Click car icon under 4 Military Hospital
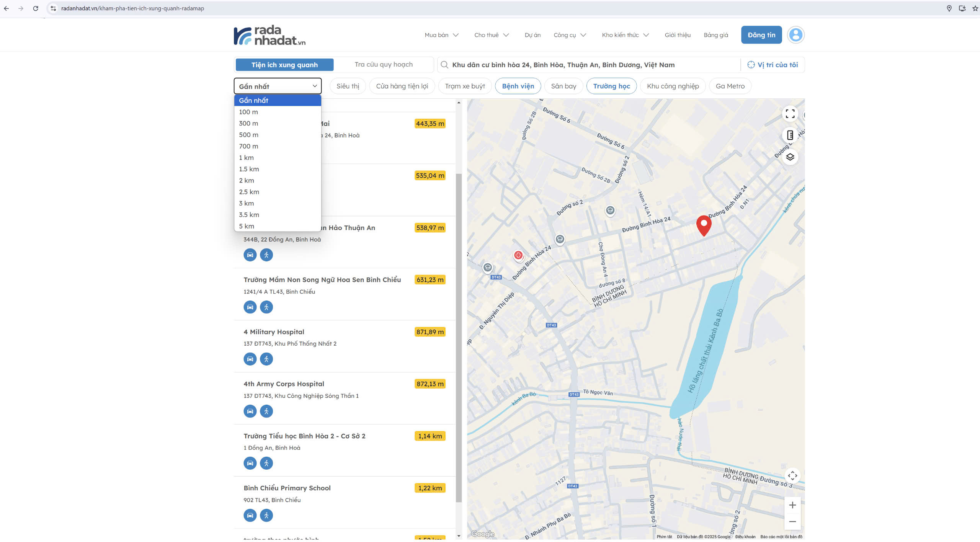This screenshot has height=542, width=980. (x=250, y=359)
